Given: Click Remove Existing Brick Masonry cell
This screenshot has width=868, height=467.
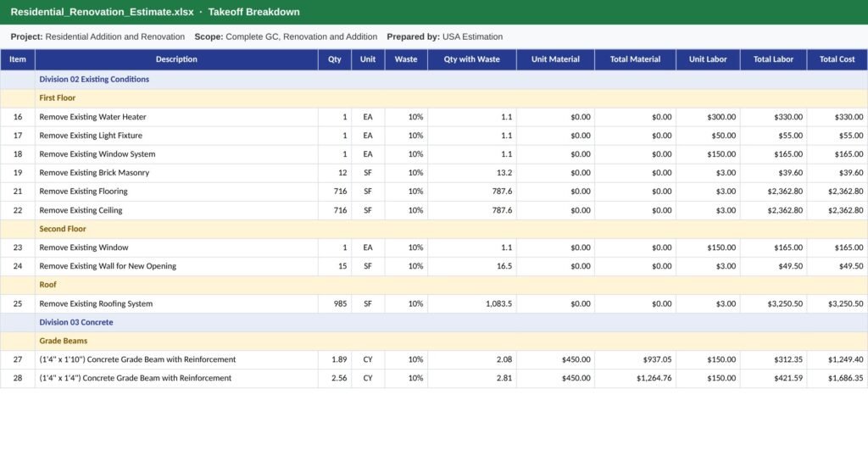Looking at the screenshot, I should pos(176,173).
